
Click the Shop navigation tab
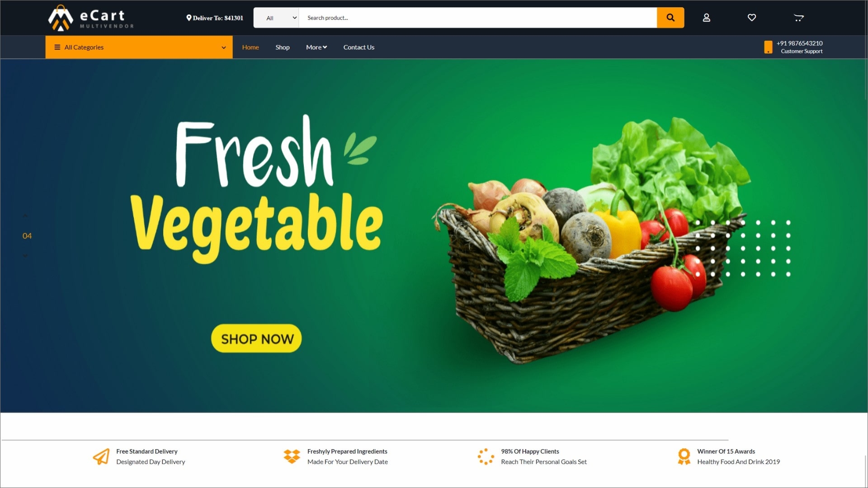(282, 47)
